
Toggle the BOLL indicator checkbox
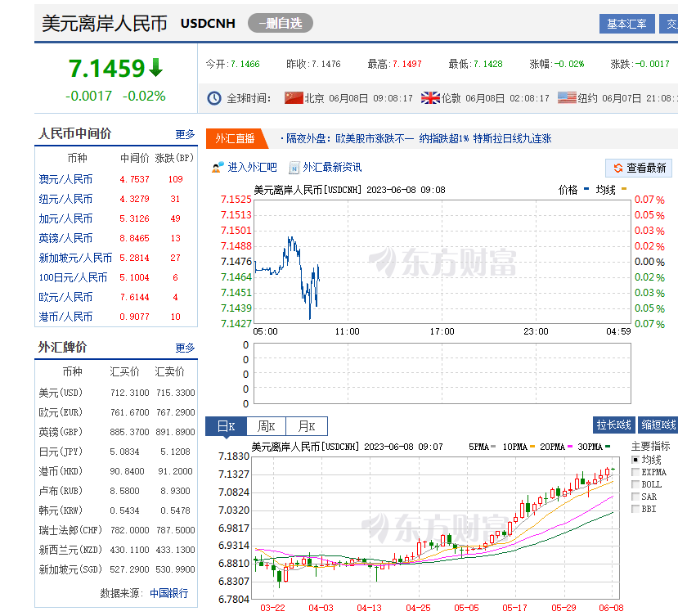tap(635, 485)
